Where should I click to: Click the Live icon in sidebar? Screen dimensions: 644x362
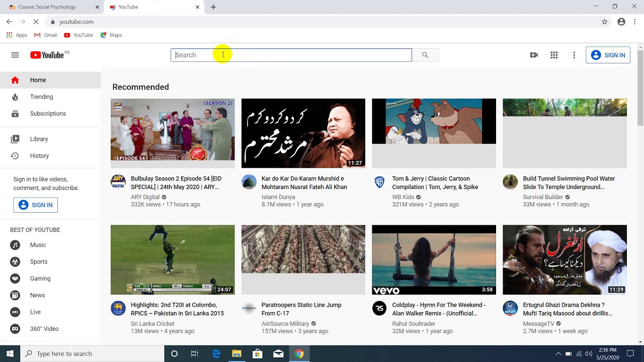[15, 312]
